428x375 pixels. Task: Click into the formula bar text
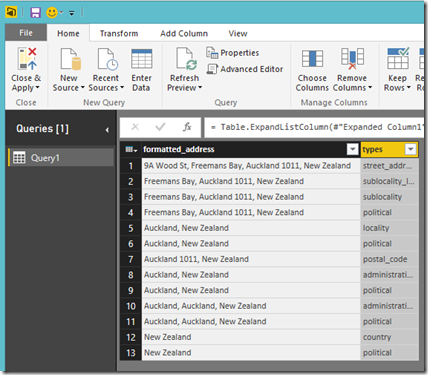pyautogui.click(x=314, y=127)
